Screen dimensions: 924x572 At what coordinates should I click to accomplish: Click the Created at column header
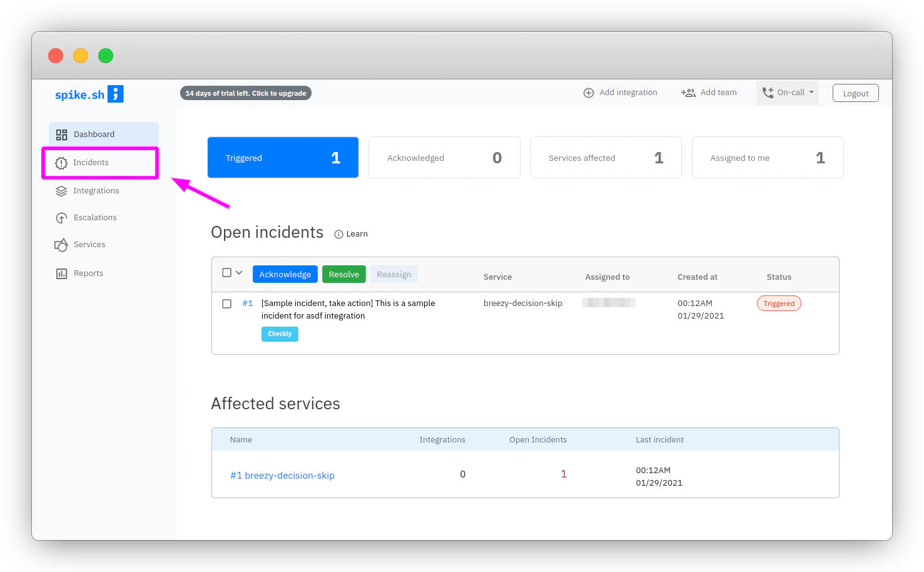(x=698, y=277)
